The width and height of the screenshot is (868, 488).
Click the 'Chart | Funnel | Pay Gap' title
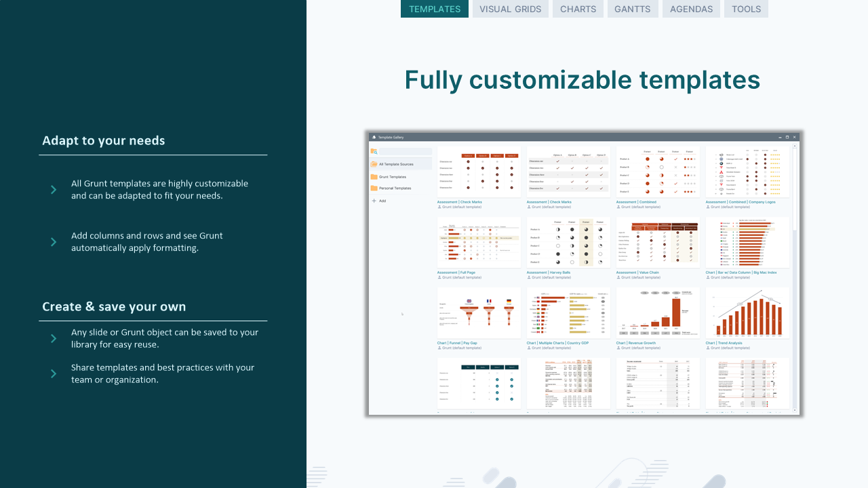[457, 343]
